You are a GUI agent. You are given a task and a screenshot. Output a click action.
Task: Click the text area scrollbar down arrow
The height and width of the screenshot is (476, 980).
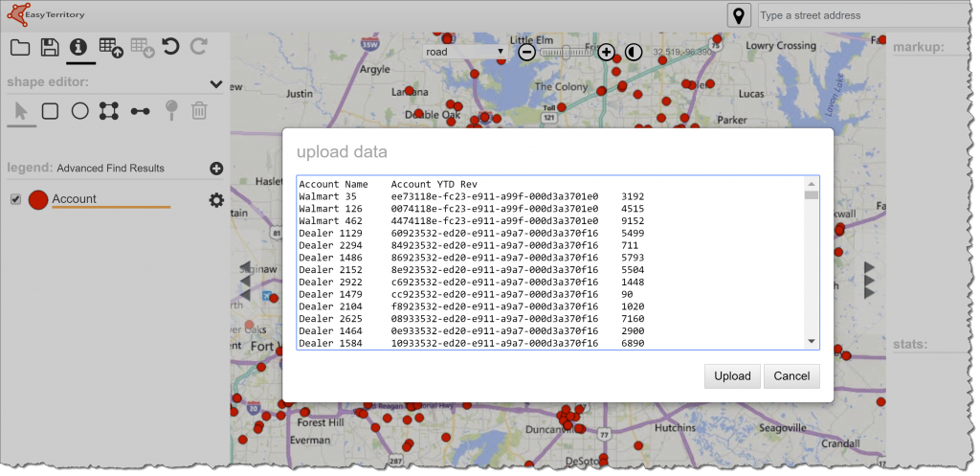[x=812, y=342]
